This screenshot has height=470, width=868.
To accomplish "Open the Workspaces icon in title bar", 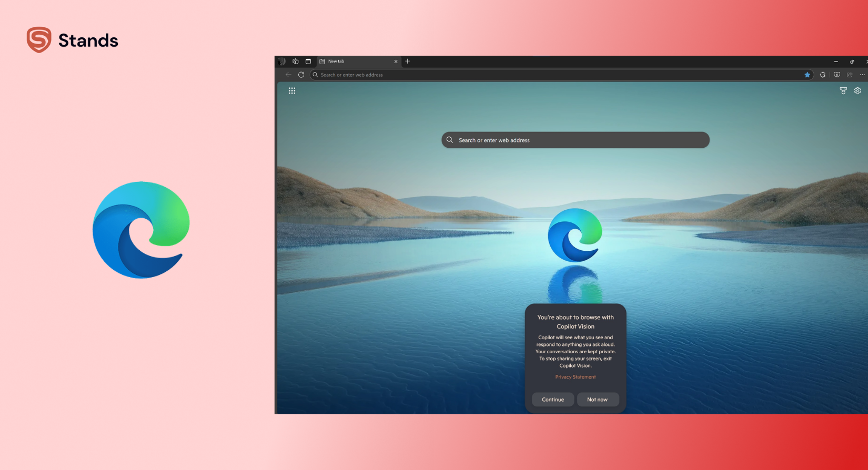I will (296, 62).
